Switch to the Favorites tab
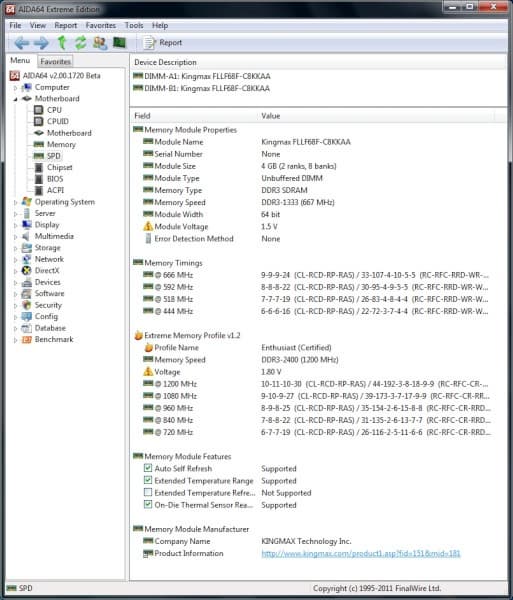The image size is (513, 600). [55, 61]
